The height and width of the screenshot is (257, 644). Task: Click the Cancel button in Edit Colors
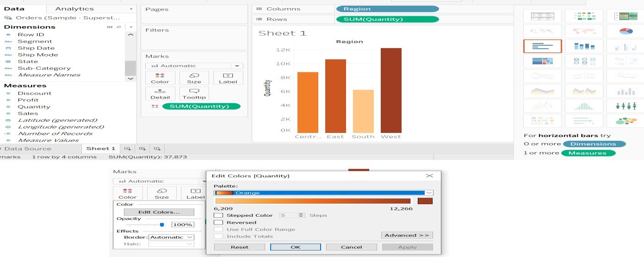(352, 247)
